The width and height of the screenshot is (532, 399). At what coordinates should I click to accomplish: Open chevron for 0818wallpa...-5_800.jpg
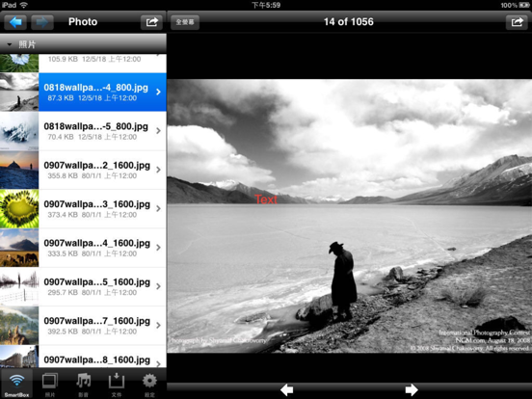pos(158,131)
